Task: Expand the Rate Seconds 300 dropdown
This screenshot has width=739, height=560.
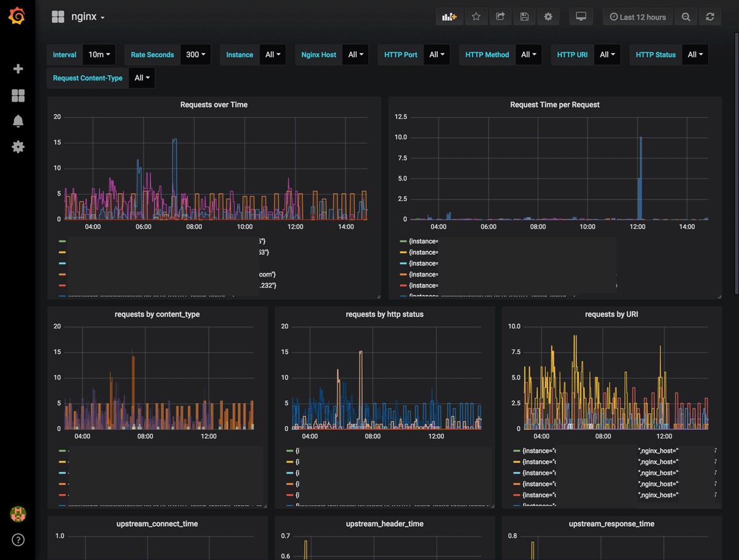Action: (196, 55)
